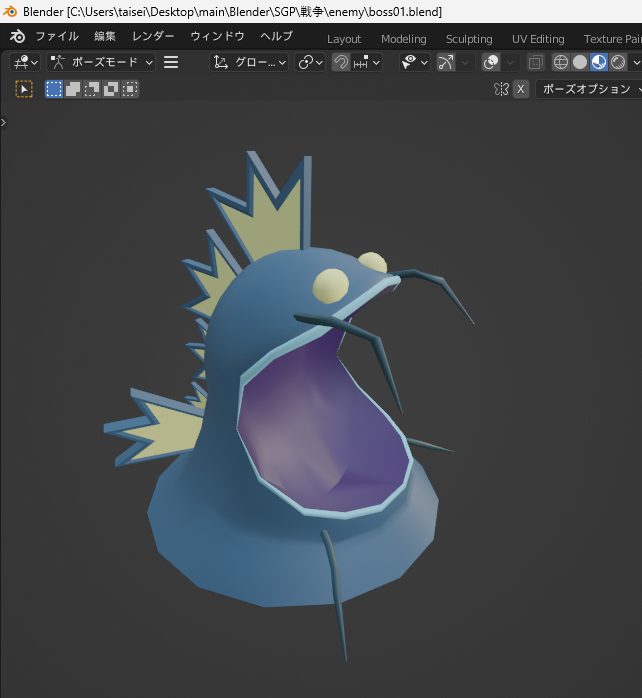The height and width of the screenshot is (698, 642).
Task: Select rendered viewport shading
Action: (618, 62)
